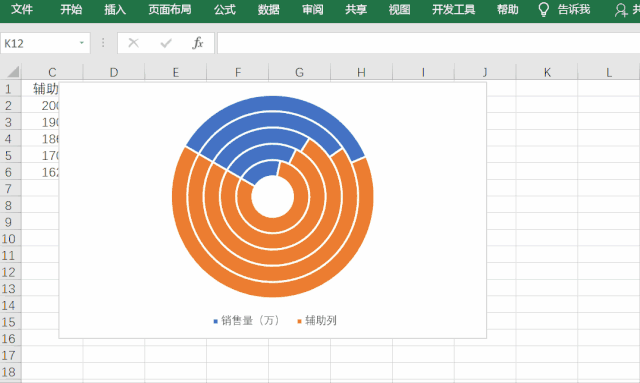
Task: Click the 共享 tab
Action: [x=356, y=9]
